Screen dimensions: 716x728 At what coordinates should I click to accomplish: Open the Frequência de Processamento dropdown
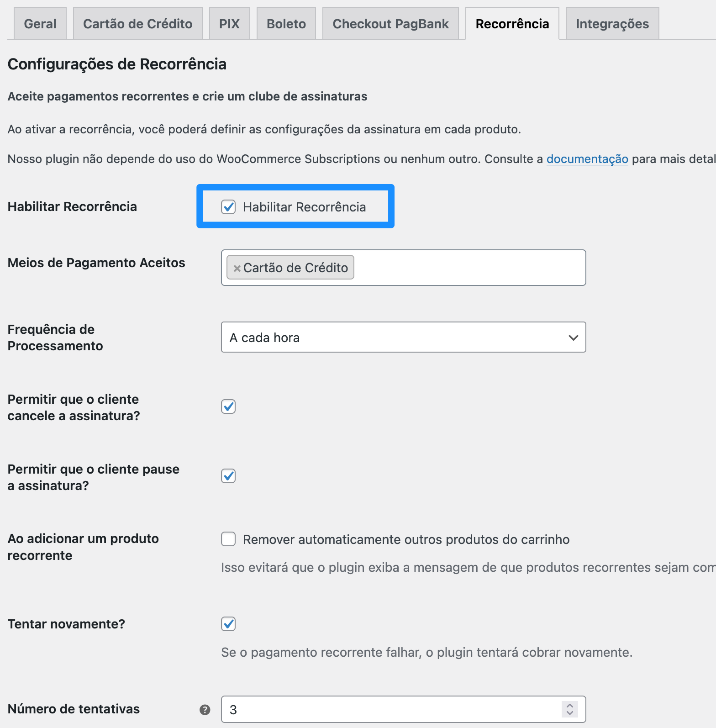click(403, 338)
